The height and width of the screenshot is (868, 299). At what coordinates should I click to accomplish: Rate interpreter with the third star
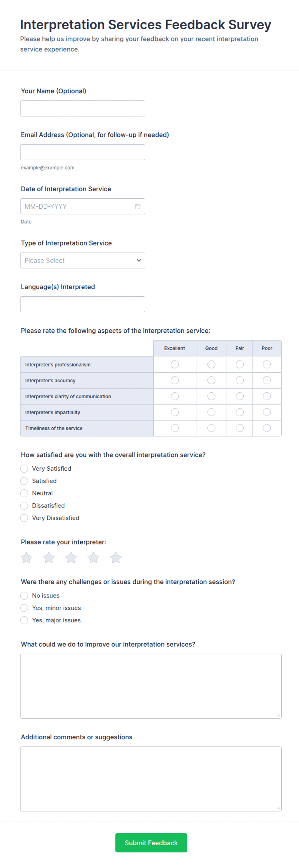click(71, 558)
